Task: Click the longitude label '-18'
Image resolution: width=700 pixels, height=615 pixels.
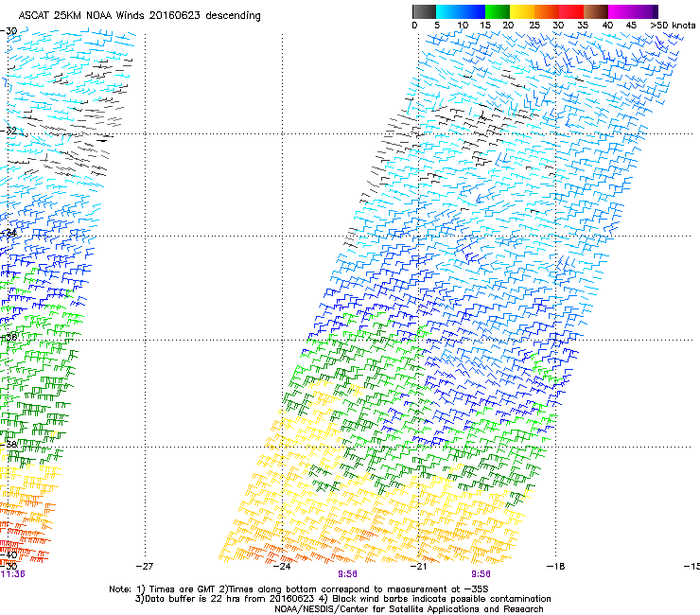Action: (556, 567)
